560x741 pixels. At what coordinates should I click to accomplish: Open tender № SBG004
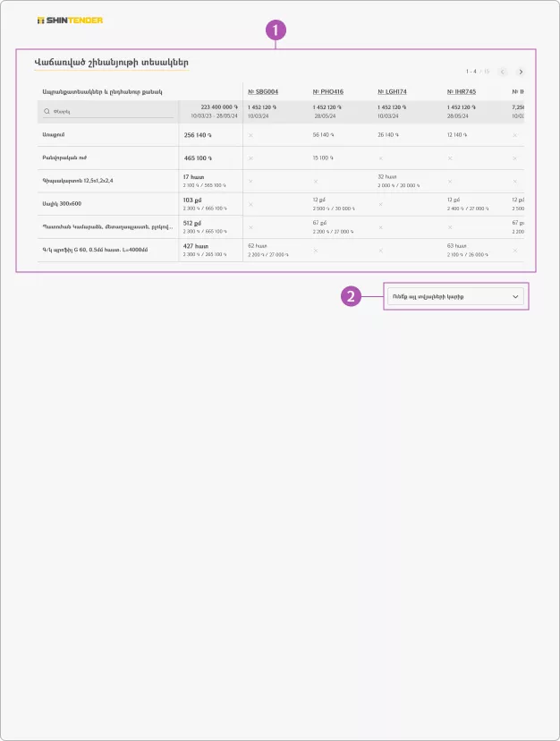(x=263, y=91)
